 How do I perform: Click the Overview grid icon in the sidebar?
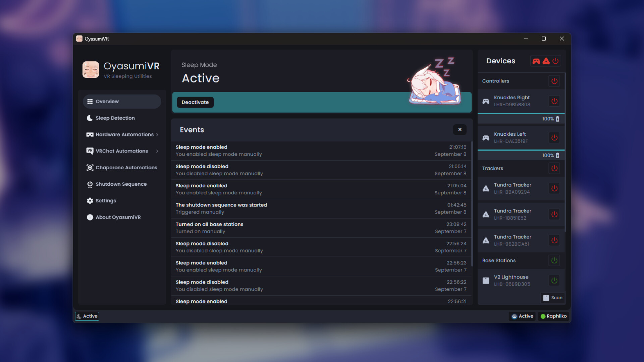[90, 101]
